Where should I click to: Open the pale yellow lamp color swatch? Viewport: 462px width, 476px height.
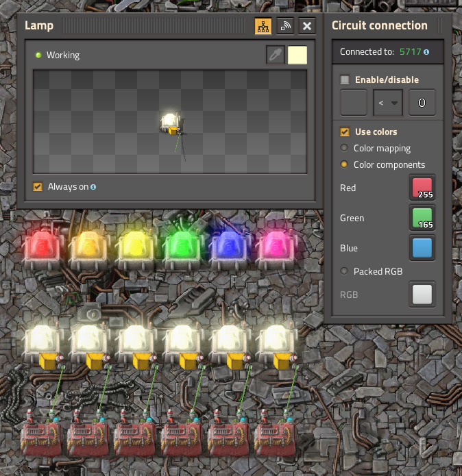point(297,55)
